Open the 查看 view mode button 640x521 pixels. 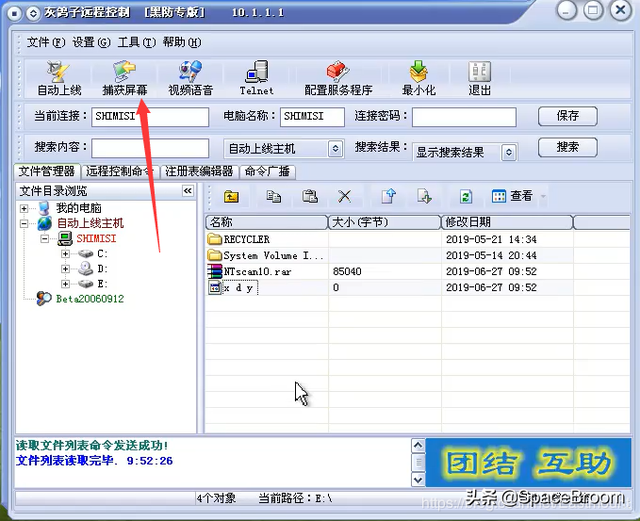click(513, 196)
